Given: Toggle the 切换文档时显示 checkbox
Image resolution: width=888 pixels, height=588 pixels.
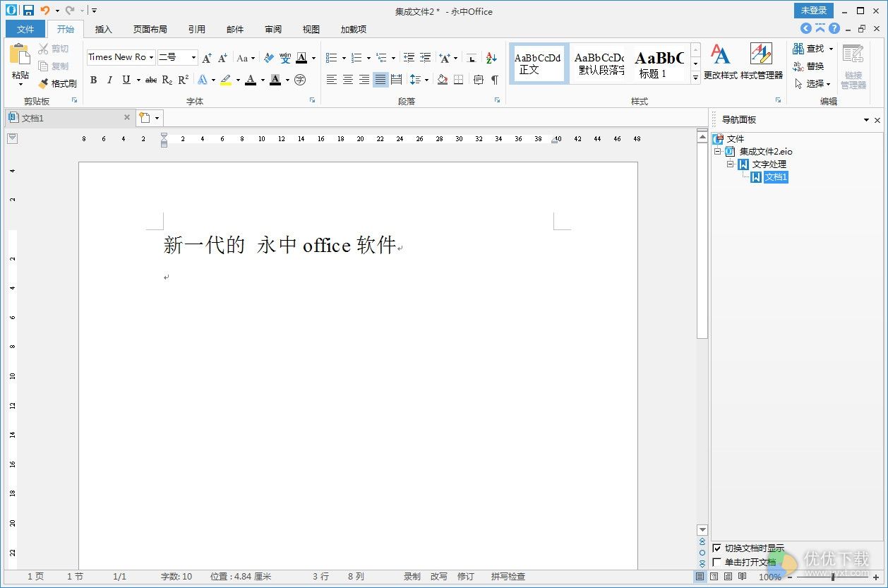Looking at the screenshot, I should [717, 548].
